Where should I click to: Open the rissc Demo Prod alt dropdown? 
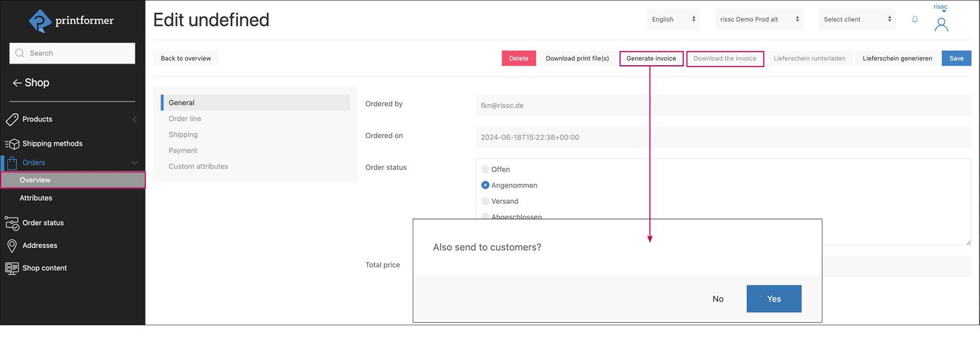click(759, 19)
